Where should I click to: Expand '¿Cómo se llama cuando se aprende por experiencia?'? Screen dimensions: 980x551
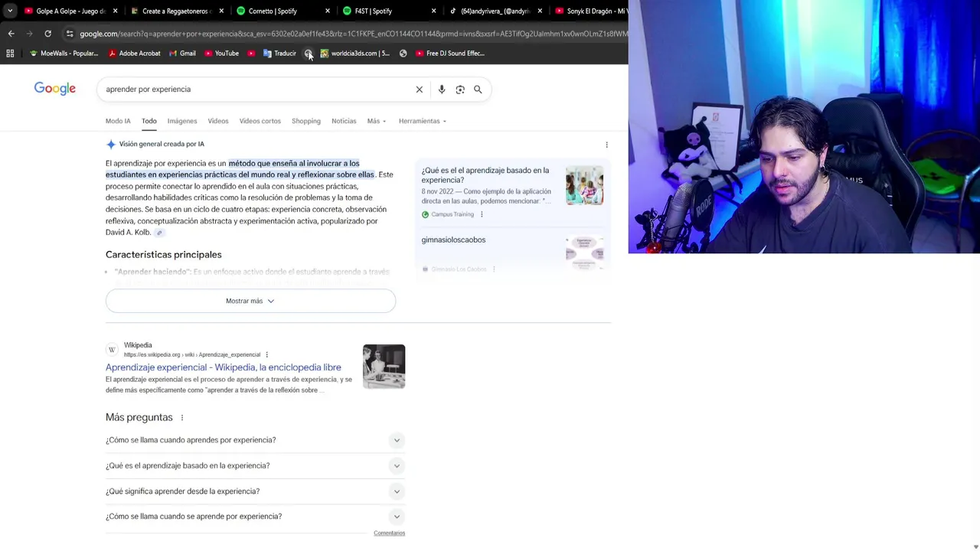tap(255, 517)
